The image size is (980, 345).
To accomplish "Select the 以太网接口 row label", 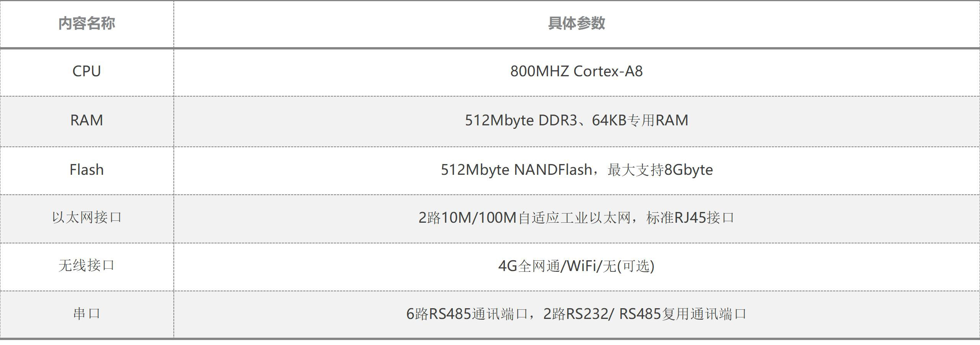I will coord(87,218).
